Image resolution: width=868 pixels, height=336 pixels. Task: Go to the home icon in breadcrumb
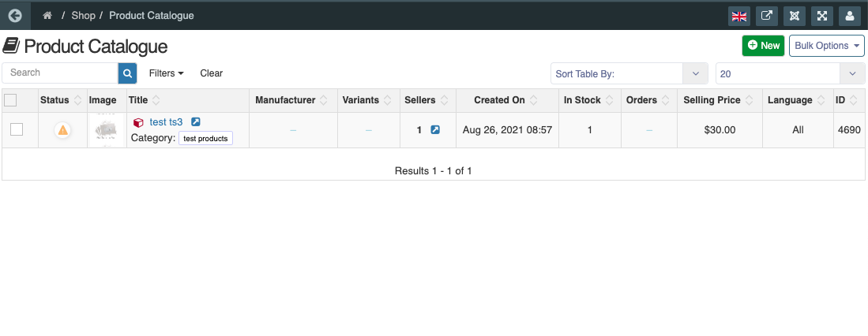47,16
